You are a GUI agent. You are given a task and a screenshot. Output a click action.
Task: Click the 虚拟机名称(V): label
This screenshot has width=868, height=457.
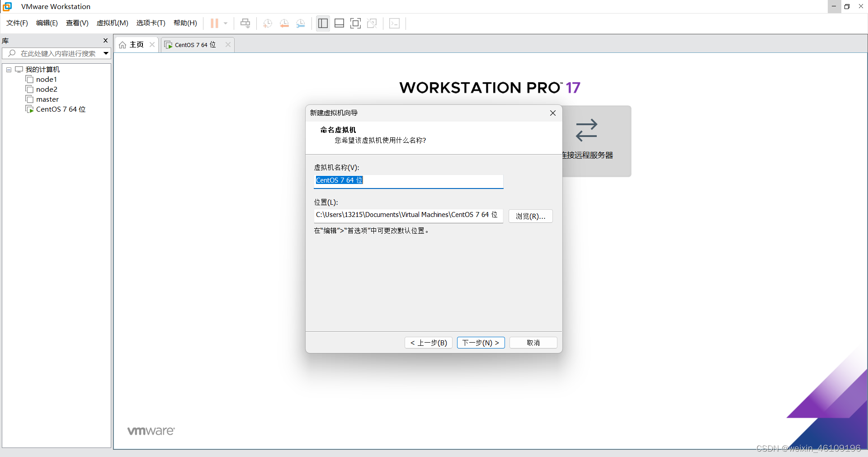(x=337, y=167)
